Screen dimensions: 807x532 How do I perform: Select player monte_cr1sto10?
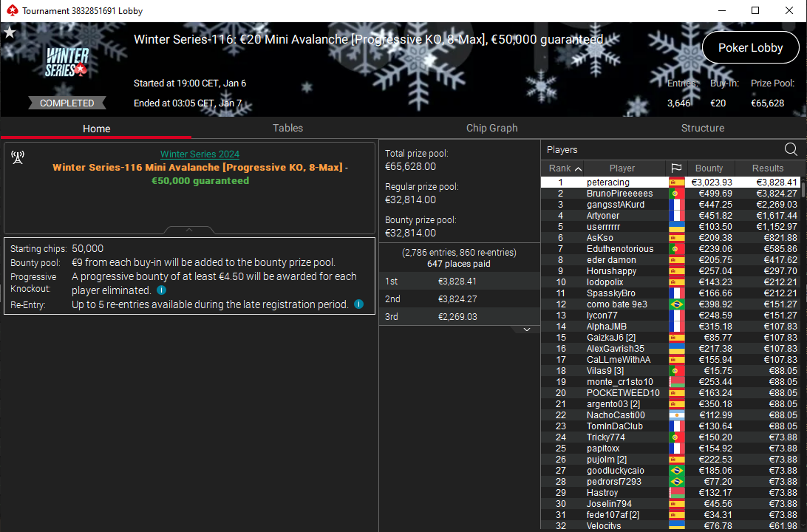[670, 382]
